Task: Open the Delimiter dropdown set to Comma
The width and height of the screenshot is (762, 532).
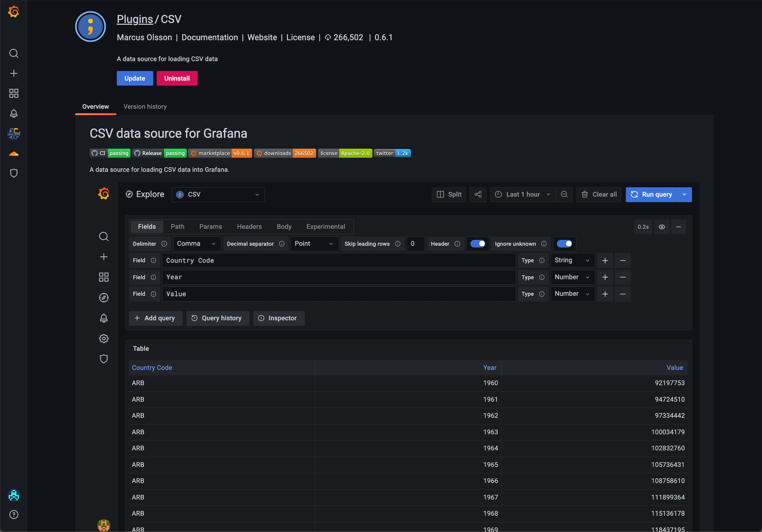Action: (x=196, y=244)
